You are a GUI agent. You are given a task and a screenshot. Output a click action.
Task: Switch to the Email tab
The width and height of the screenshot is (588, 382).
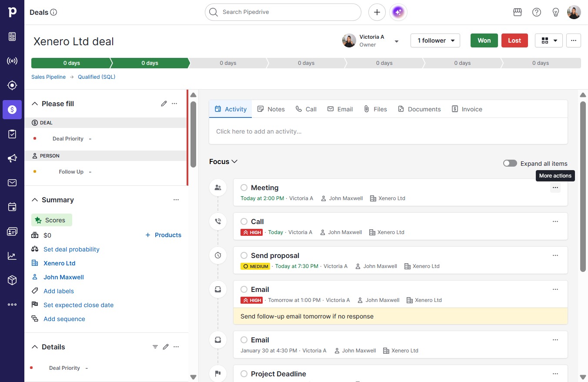point(340,109)
